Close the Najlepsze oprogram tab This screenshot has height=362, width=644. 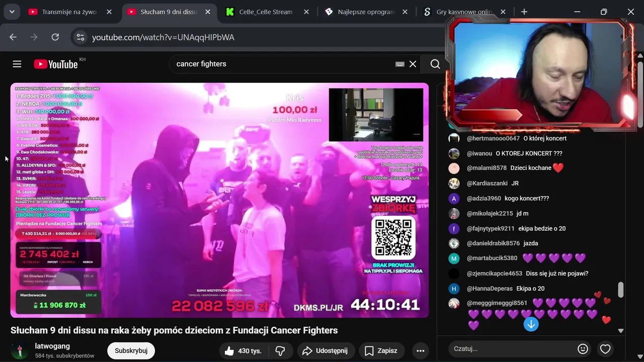pos(406,12)
